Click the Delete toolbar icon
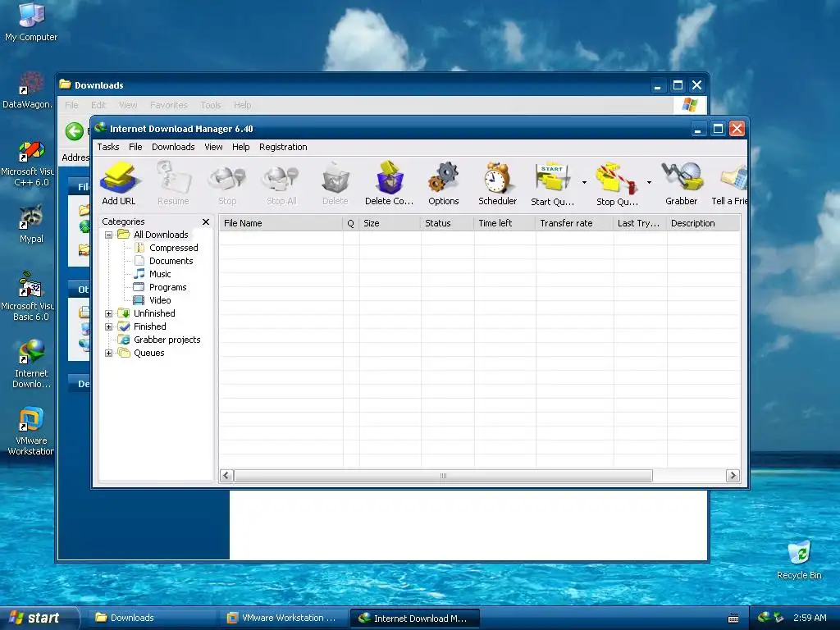Image resolution: width=840 pixels, height=630 pixels. point(336,183)
